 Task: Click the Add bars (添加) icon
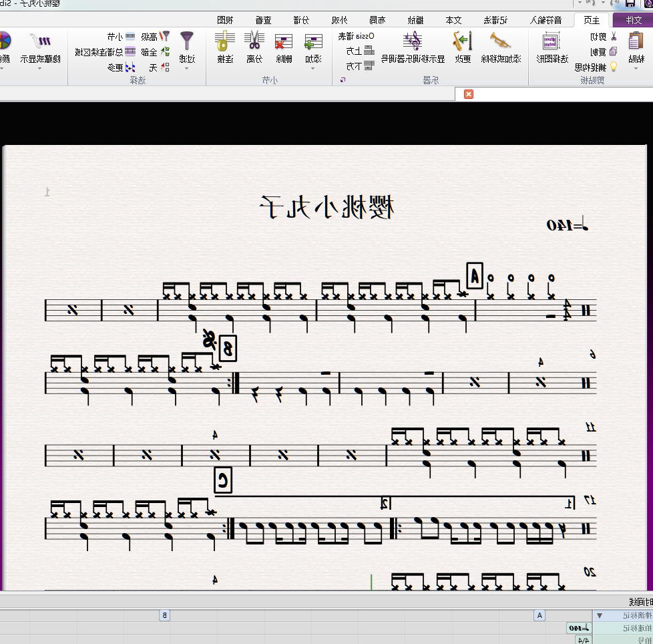313,41
